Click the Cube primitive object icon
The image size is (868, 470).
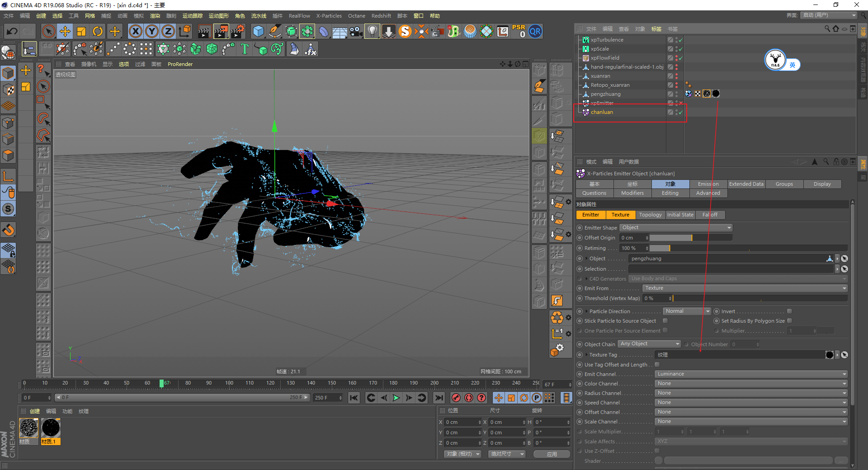pyautogui.click(x=258, y=31)
